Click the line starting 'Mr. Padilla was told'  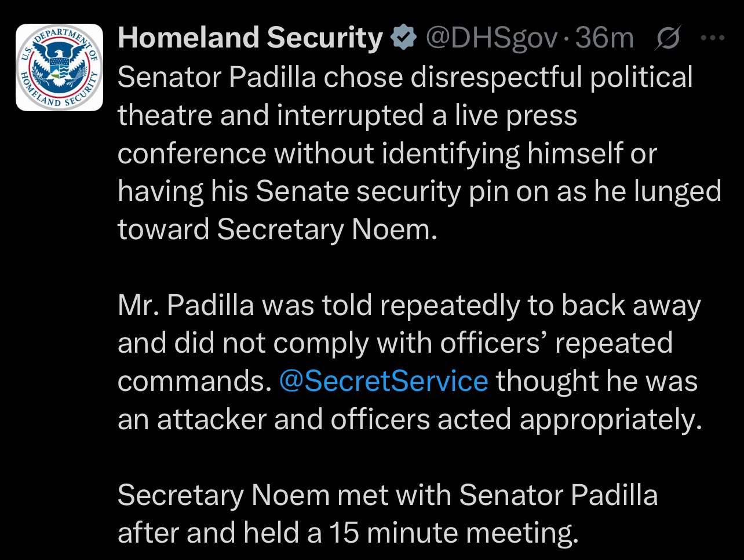coord(409,305)
